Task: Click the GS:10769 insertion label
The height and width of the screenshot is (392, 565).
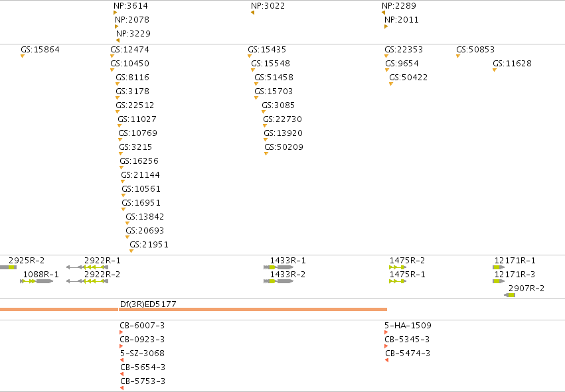Action: pos(137,133)
